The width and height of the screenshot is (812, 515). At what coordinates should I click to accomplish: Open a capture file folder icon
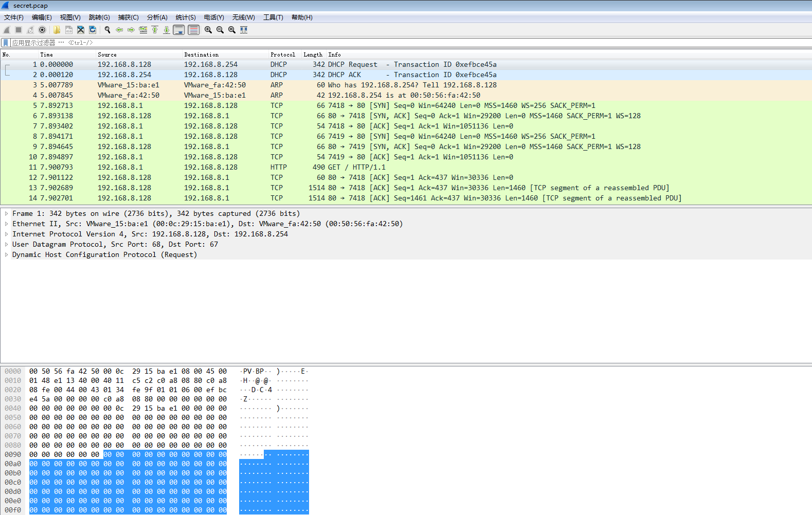click(57, 30)
